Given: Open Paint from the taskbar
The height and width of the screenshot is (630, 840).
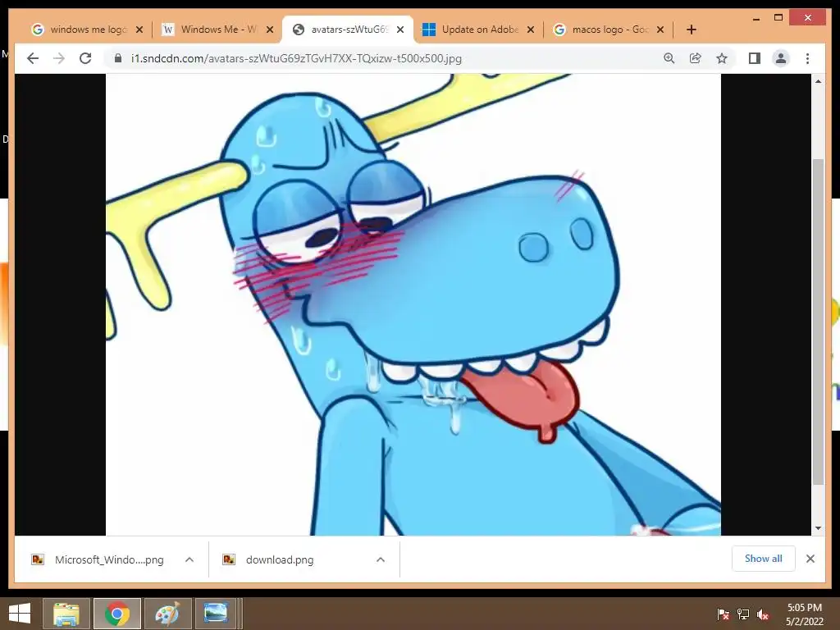Looking at the screenshot, I should [167, 614].
